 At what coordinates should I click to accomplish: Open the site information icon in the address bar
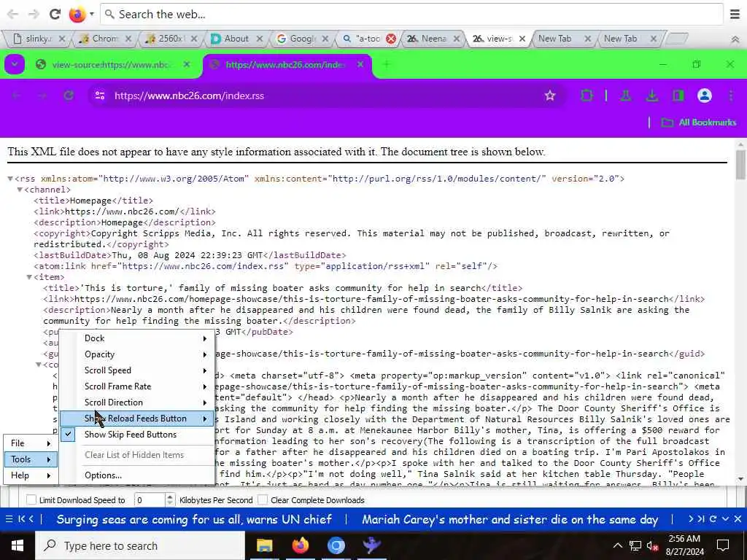tap(99, 96)
